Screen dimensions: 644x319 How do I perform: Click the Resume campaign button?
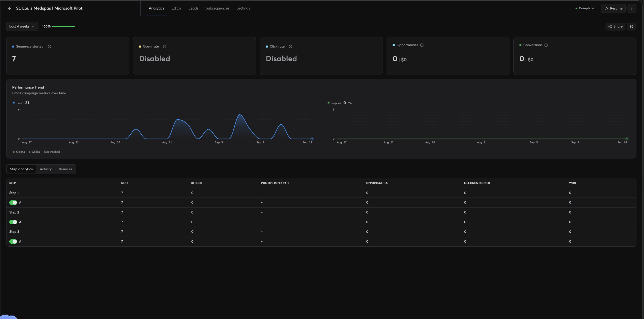[613, 8]
